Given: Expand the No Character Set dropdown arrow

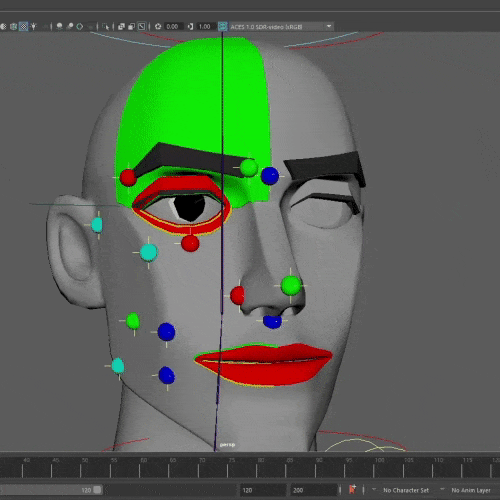Looking at the screenshot, I should [374, 489].
